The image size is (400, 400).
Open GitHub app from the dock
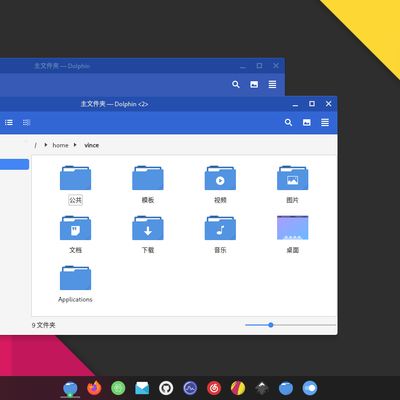pyautogui.click(x=166, y=388)
